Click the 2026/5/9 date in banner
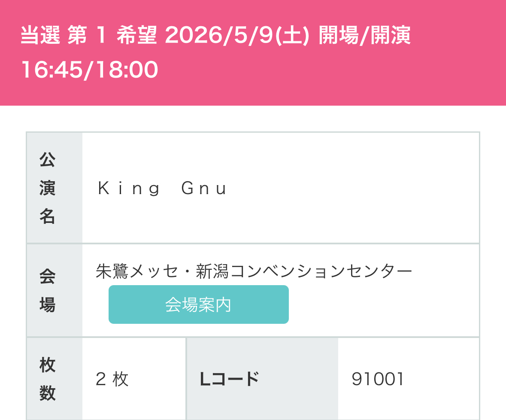 (219, 36)
